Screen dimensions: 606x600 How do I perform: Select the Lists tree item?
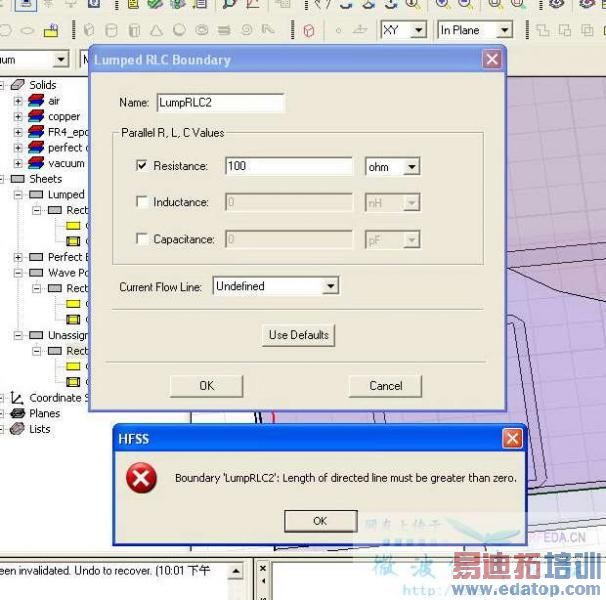click(x=39, y=429)
